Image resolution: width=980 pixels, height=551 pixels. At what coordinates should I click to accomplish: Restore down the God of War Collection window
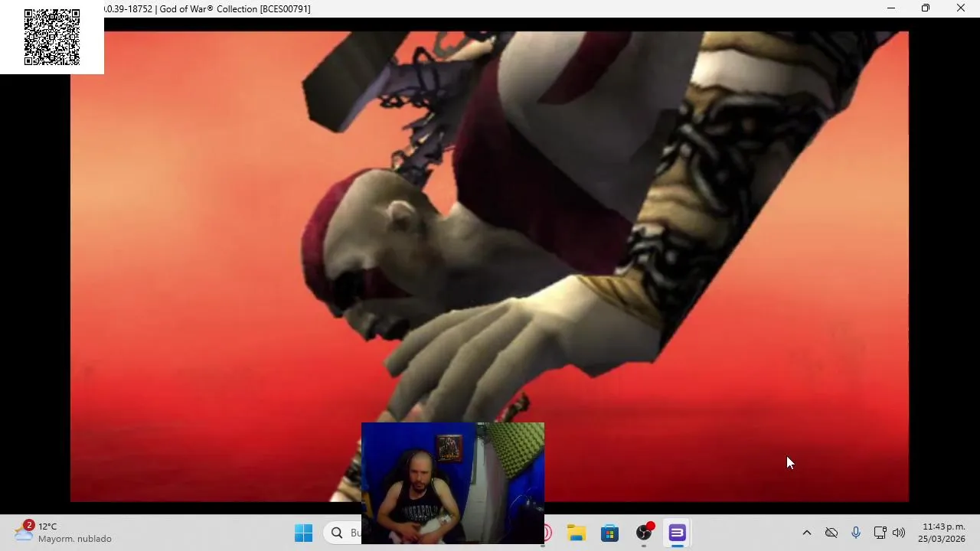click(x=926, y=8)
